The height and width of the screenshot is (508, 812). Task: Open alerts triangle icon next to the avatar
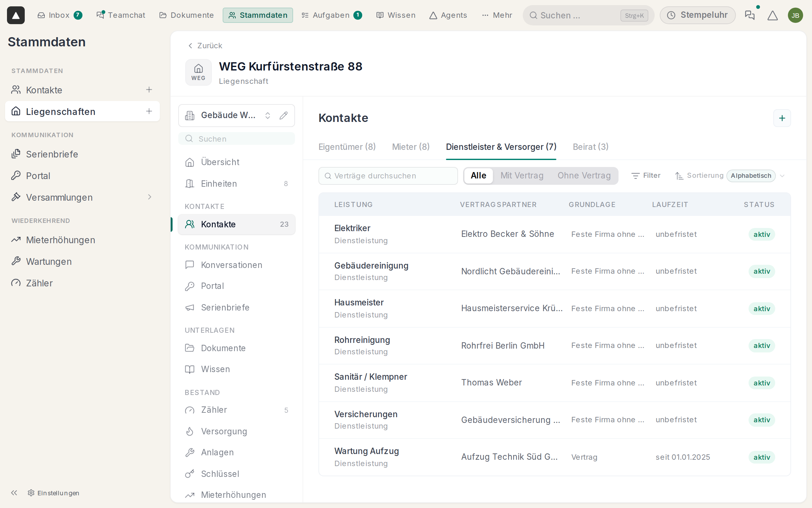(772, 15)
